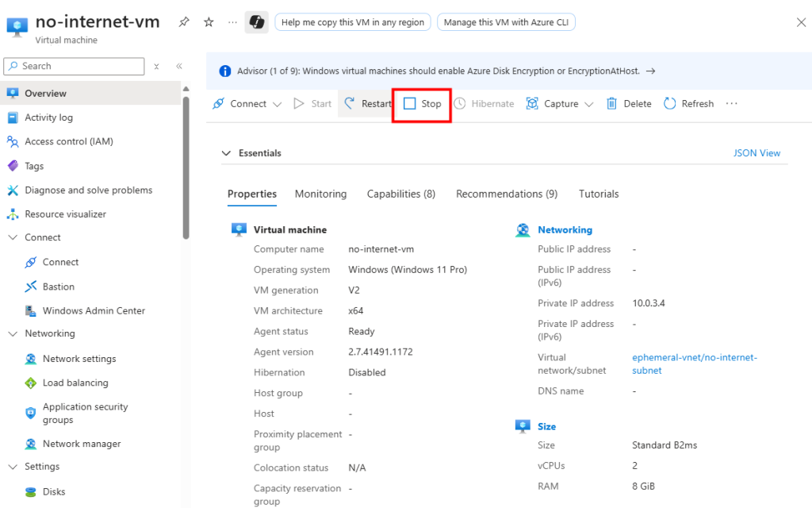Switch to Recommendations (9) tab
This screenshot has height=508, width=812.
click(x=507, y=194)
